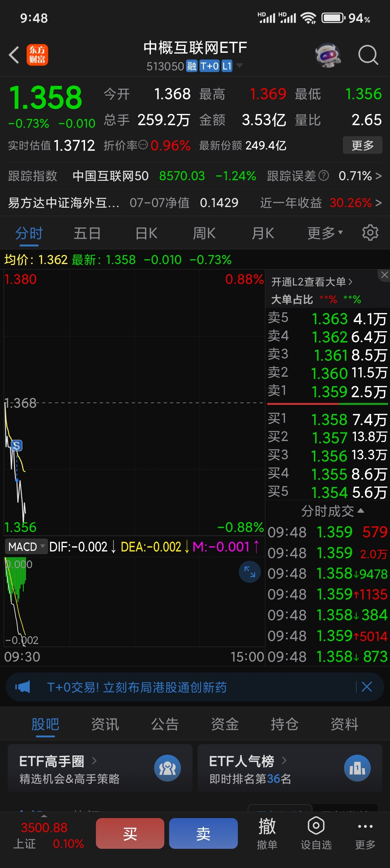Open the 更多 quote details button
The width and height of the screenshot is (390, 868).
(363, 145)
